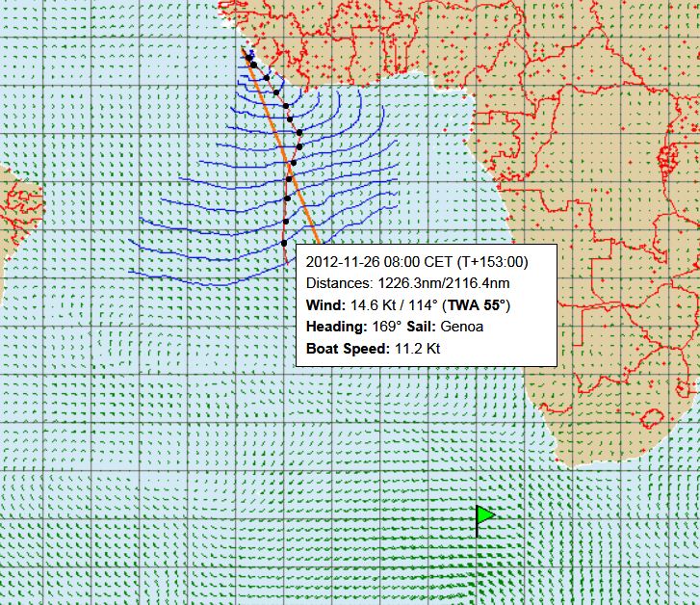Click the easternmost black waypoint dot on the route
This screenshot has width=700, height=605.
[300, 132]
